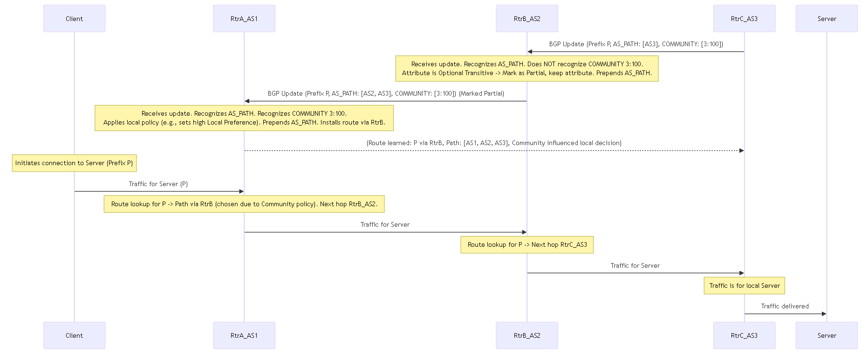This screenshot has width=868, height=362.
Task: Select the bottom RtrA_AS1 participant box
Action: [x=244, y=335]
